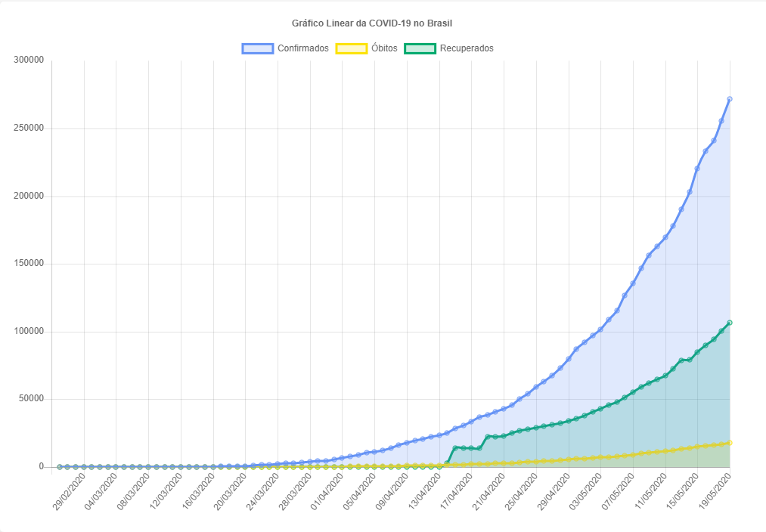Click the 20/03/2020 date label
This screenshot has width=766, height=532.
coord(230,491)
